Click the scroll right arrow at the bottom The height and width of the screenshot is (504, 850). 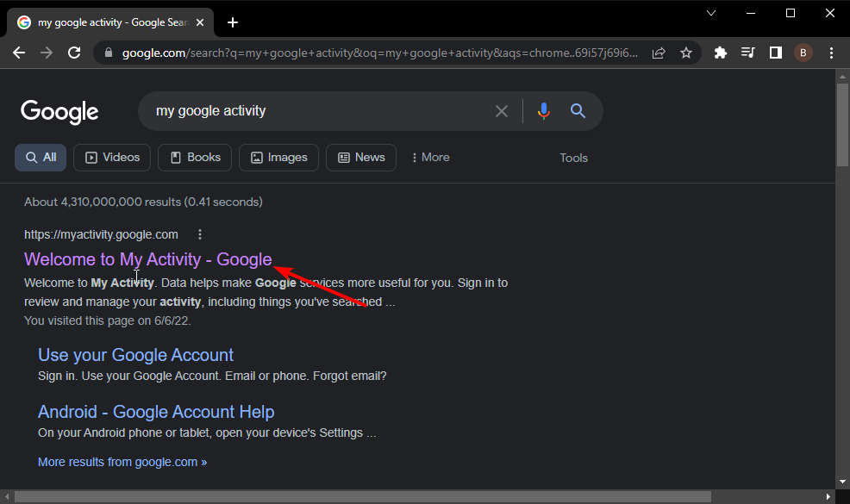click(x=828, y=496)
